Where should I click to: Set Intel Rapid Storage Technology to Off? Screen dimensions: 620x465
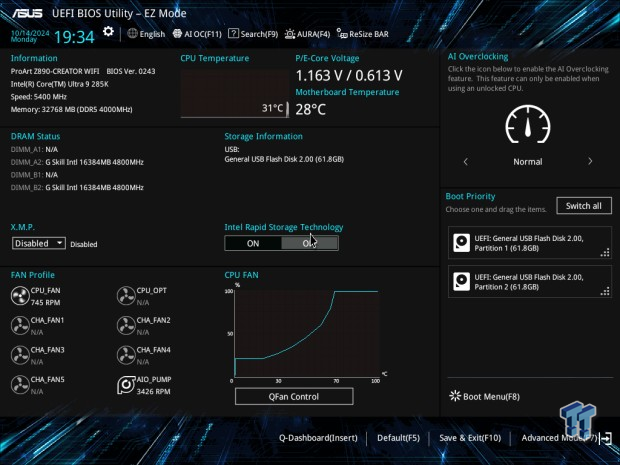click(x=309, y=243)
